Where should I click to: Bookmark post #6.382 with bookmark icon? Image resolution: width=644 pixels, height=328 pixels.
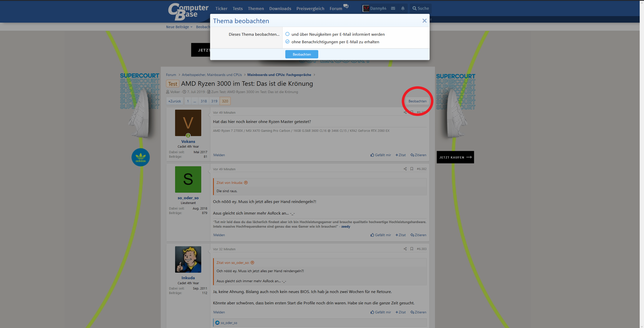(x=412, y=169)
